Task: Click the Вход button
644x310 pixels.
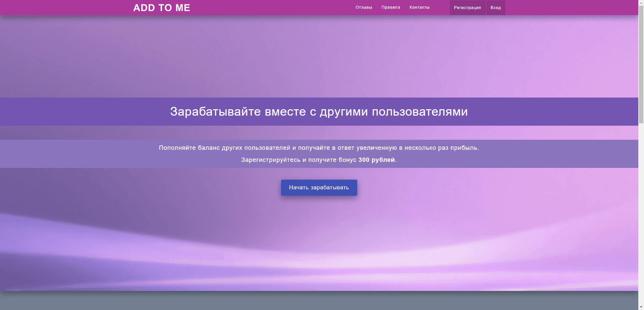Action: pos(496,7)
